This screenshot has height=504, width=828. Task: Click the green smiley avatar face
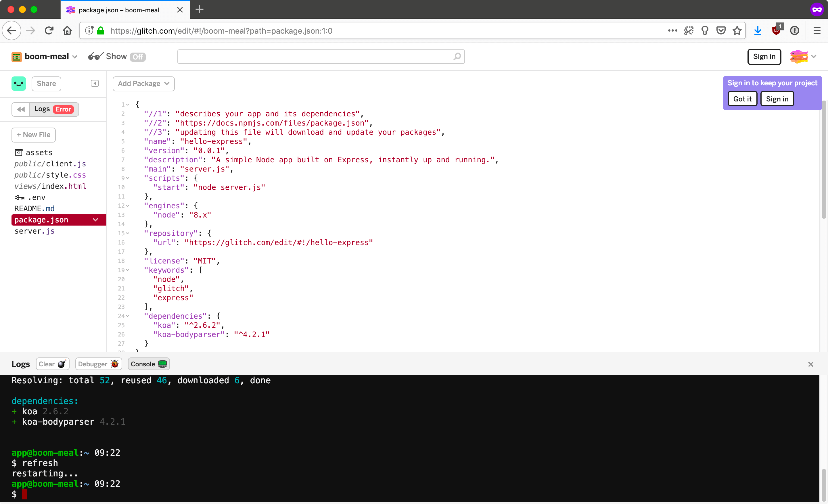coord(18,83)
